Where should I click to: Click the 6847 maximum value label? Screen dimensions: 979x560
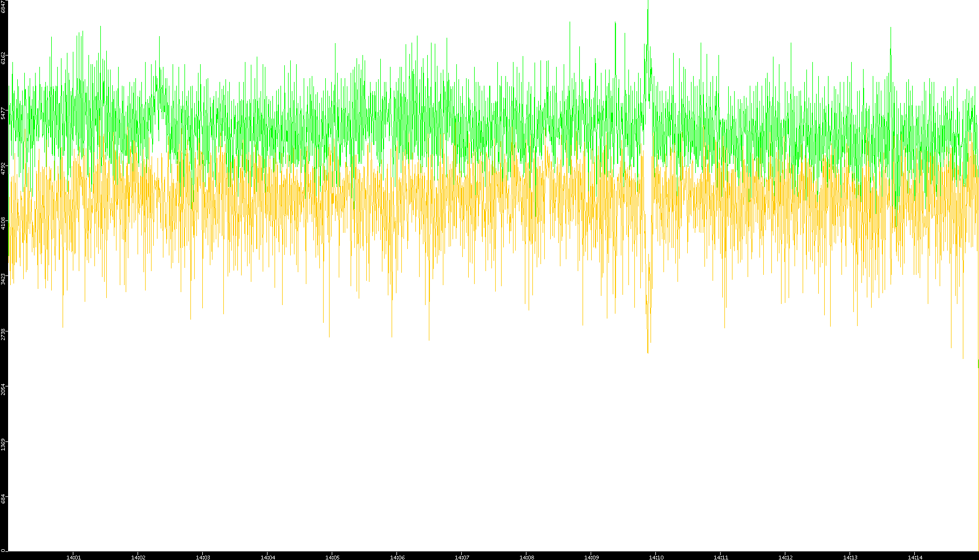coord(4,6)
